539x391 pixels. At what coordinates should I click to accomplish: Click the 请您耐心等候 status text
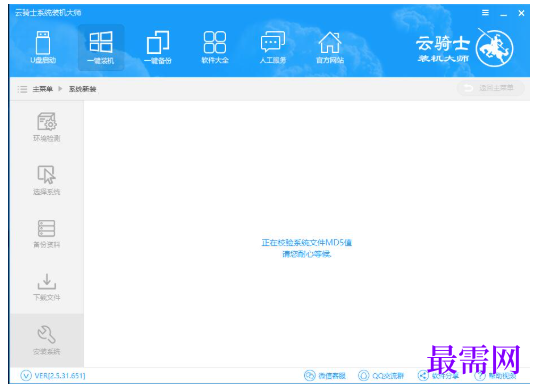coord(307,254)
